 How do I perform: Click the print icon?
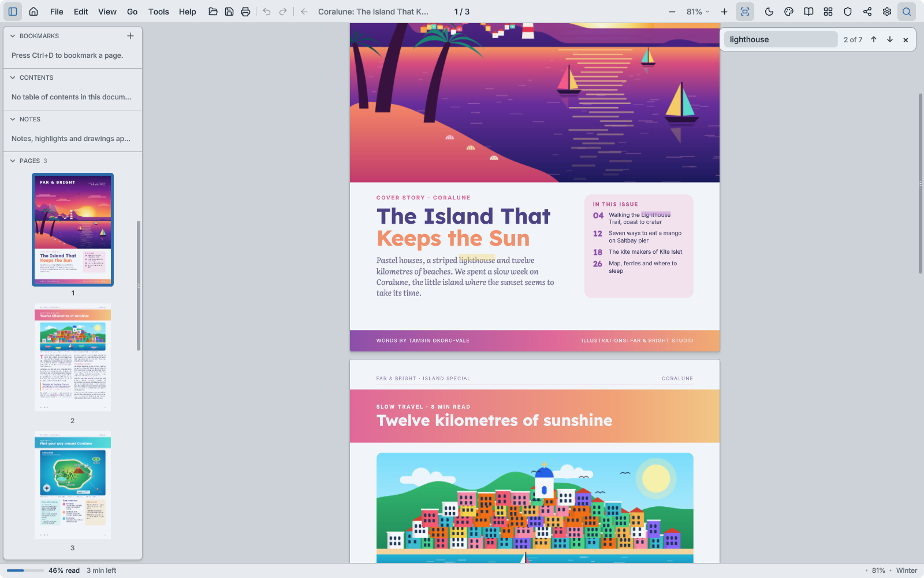245,12
